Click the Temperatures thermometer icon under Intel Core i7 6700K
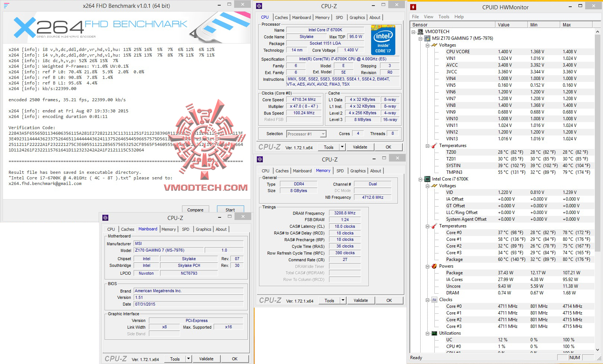The image size is (603, 364). coord(434,226)
